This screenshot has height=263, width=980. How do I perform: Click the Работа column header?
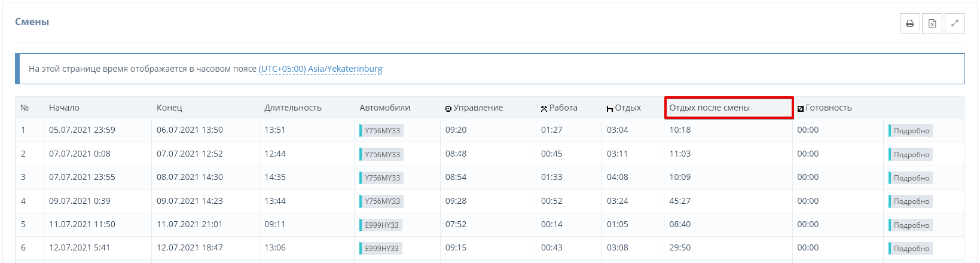click(563, 108)
